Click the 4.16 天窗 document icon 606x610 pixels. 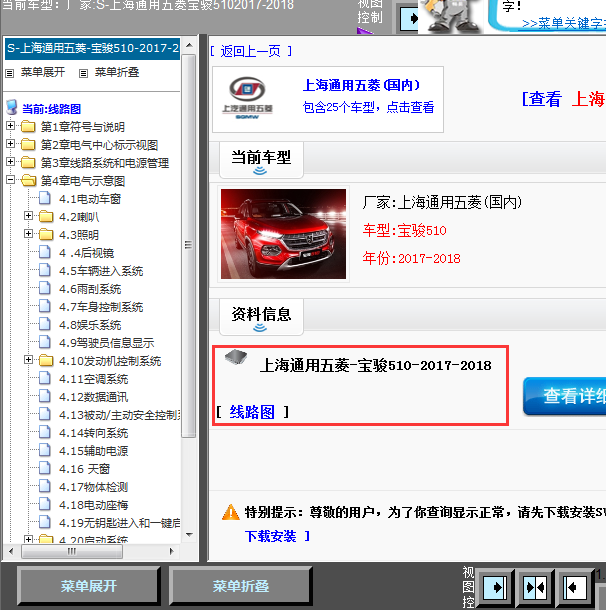(x=45, y=468)
